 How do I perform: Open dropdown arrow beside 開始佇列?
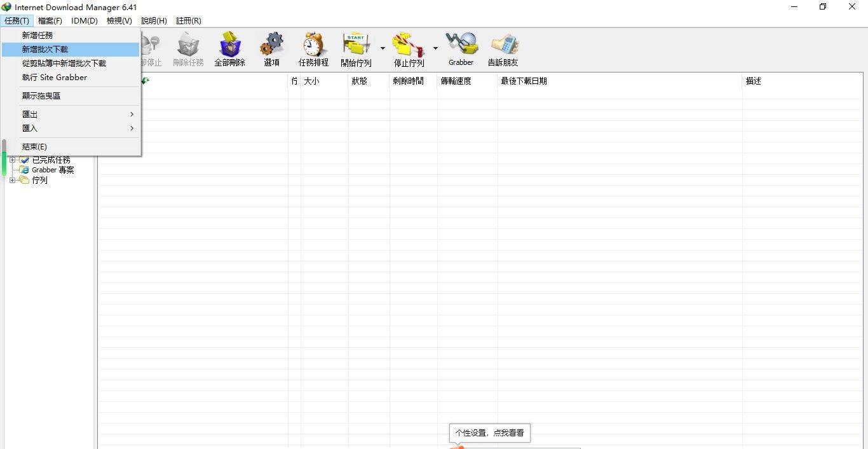[383, 48]
